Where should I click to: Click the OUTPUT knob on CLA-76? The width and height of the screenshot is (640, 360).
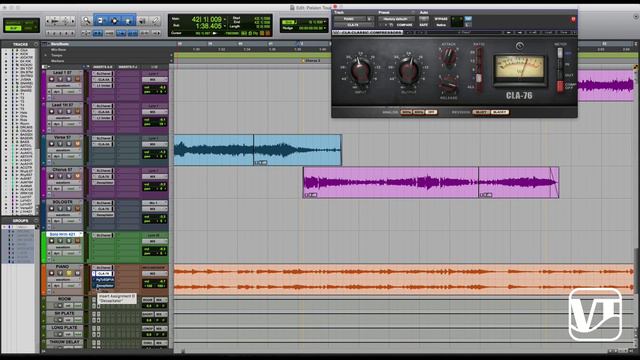tap(409, 72)
